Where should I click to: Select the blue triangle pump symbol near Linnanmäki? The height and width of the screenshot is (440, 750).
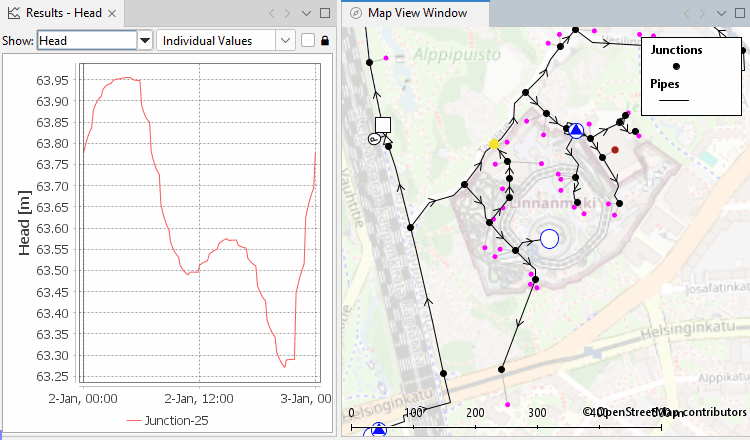pyautogui.click(x=576, y=130)
